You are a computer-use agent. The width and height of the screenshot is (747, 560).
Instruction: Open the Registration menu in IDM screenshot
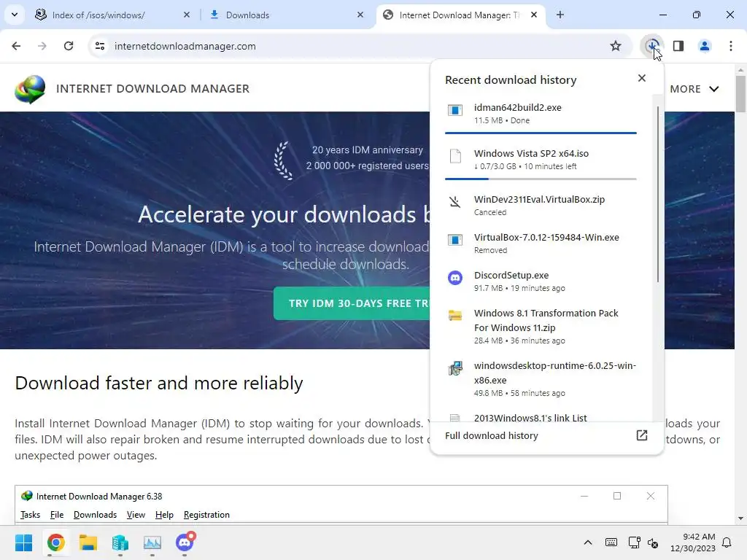coord(206,515)
